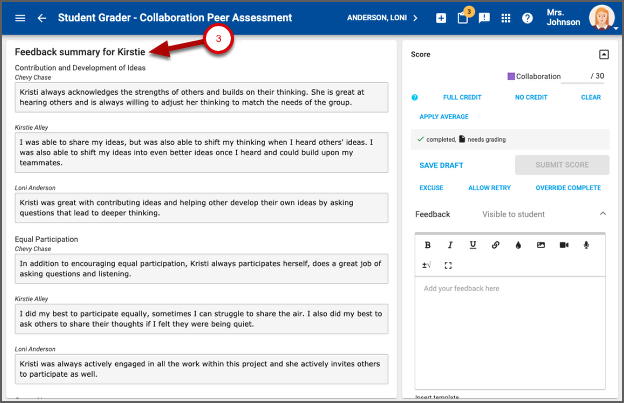This screenshot has width=624, height=403.
Task: Toggle italic formatting in feedback editor
Action: point(450,245)
